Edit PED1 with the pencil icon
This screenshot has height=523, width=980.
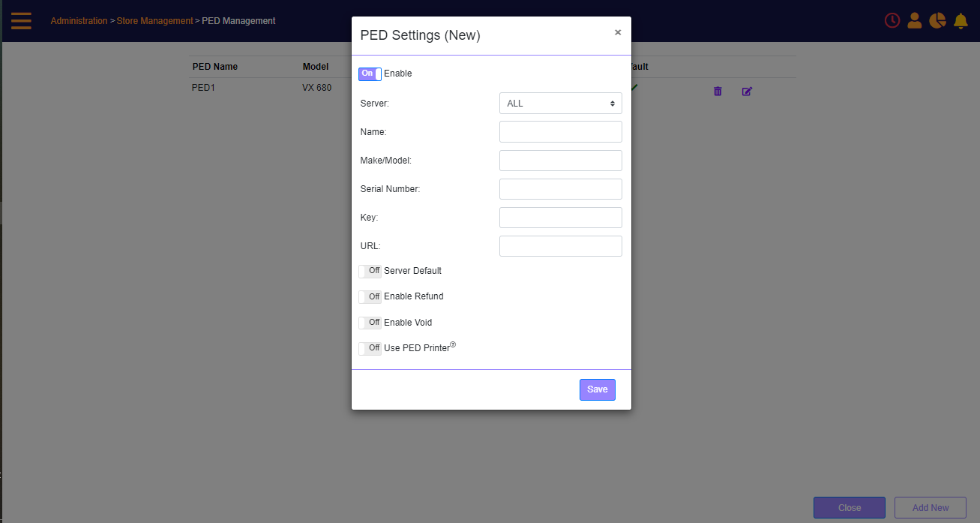[747, 92]
